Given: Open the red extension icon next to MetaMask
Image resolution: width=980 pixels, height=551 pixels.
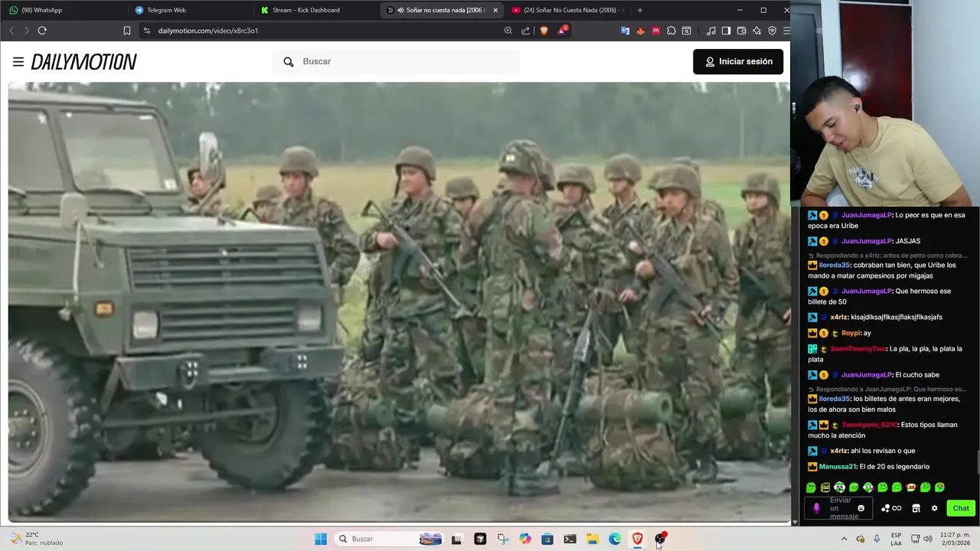Looking at the screenshot, I should 656,31.
